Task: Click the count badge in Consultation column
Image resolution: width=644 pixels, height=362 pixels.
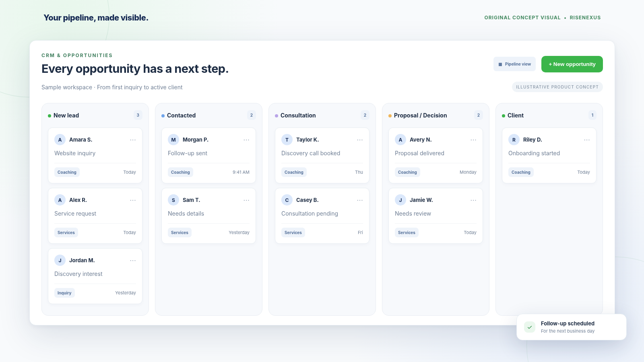Action: 365,115
